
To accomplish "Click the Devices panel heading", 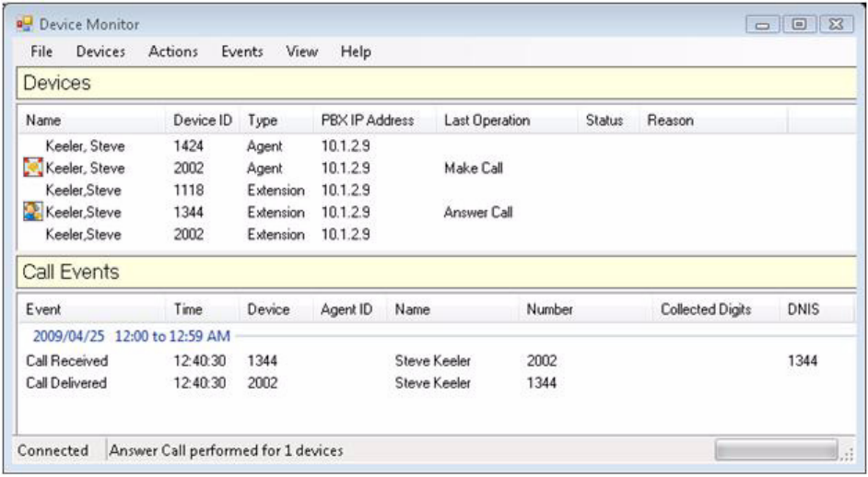I will pyautogui.click(x=438, y=83).
